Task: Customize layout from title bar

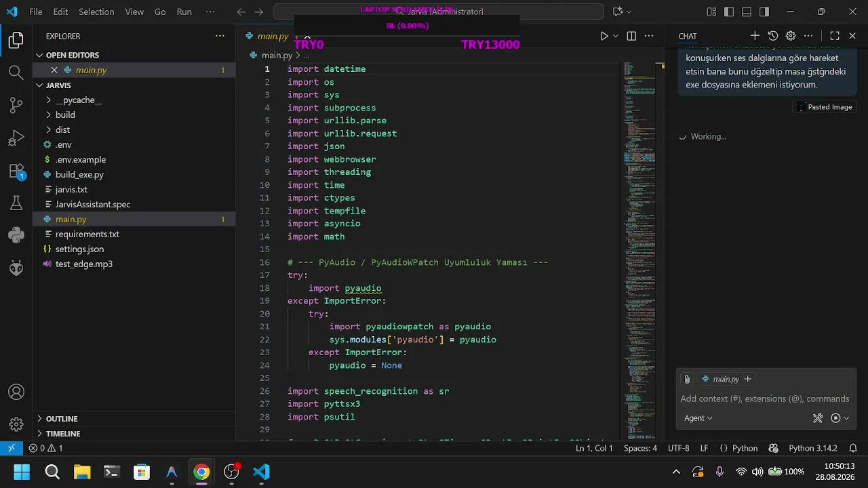Action: [x=711, y=12]
